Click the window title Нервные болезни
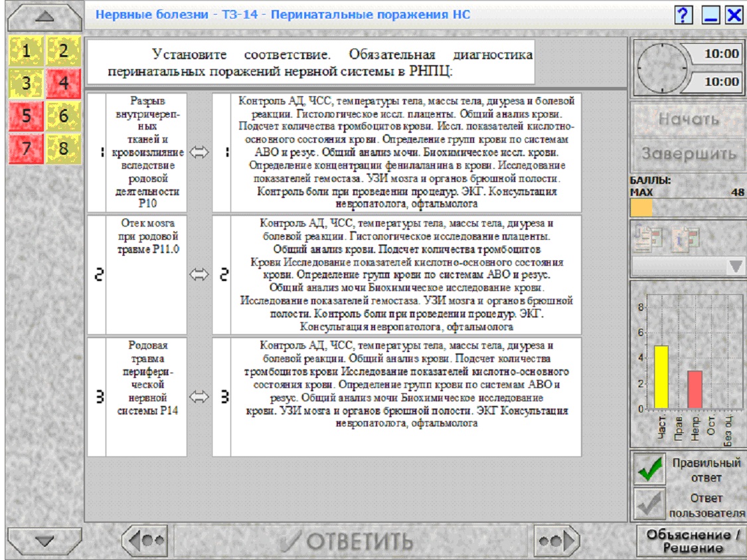 coord(282,15)
